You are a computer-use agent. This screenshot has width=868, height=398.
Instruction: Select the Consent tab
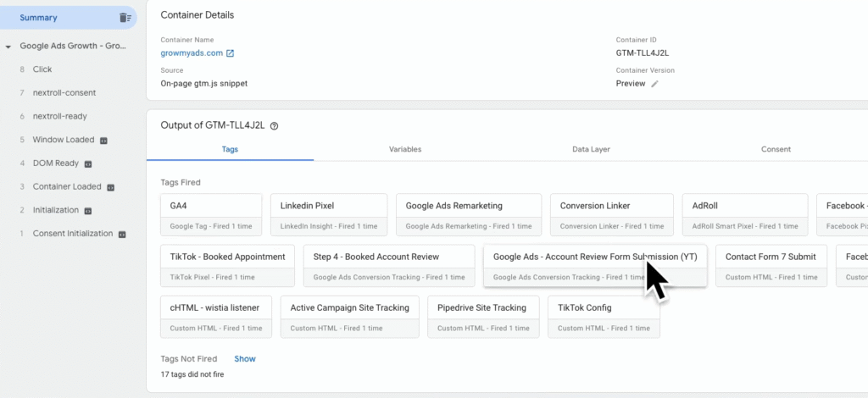click(x=775, y=149)
